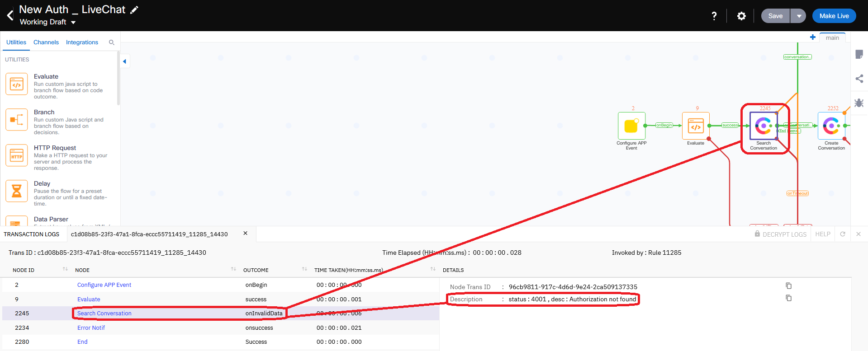Select the Search Conversation node
Screen dimensions: 868x351
(x=764, y=126)
